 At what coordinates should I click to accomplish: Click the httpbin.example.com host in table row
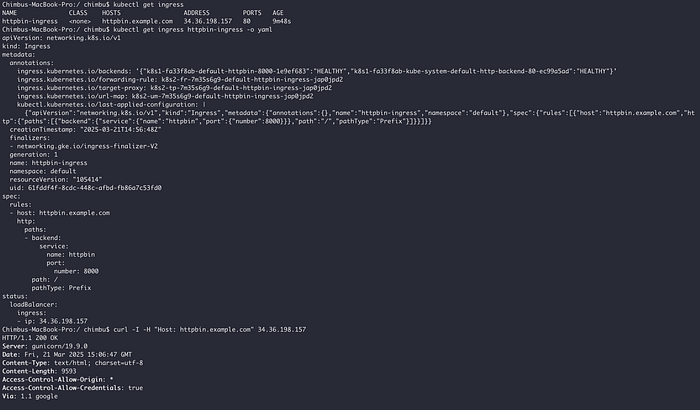coord(137,21)
